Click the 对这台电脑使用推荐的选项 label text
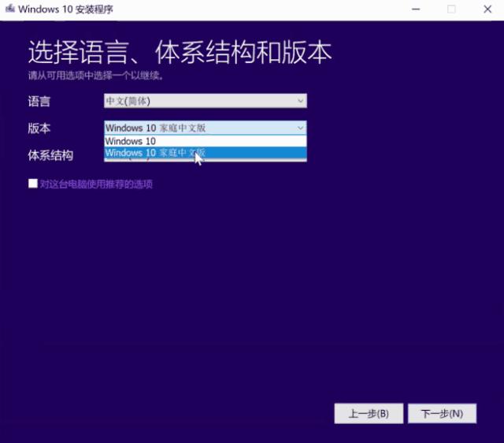Viewport: 504px width, 443px height. (x=96, y=184)
